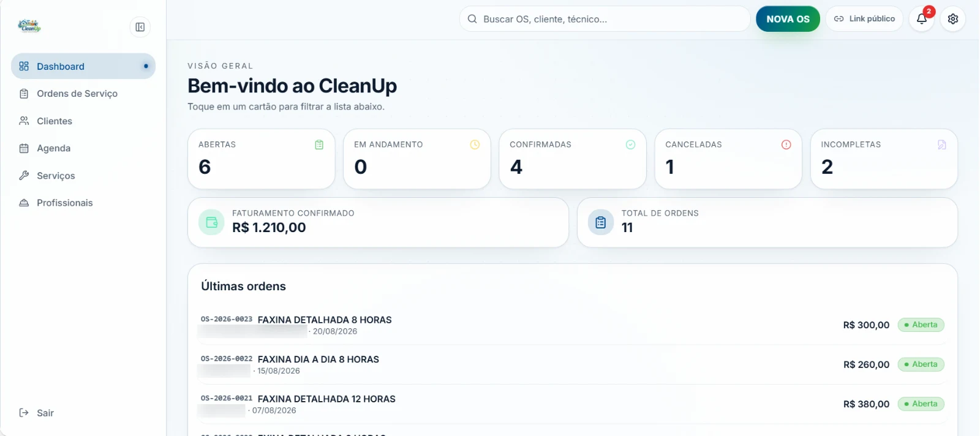The image size is (980, 436).
Task: Open order OS-2026-0023
Action: 573,325
